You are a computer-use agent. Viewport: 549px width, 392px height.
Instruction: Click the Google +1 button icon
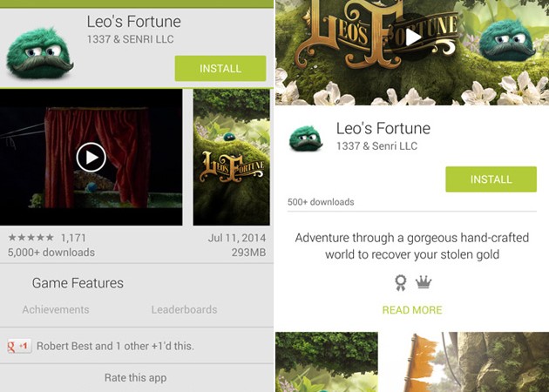coord(19,346)
